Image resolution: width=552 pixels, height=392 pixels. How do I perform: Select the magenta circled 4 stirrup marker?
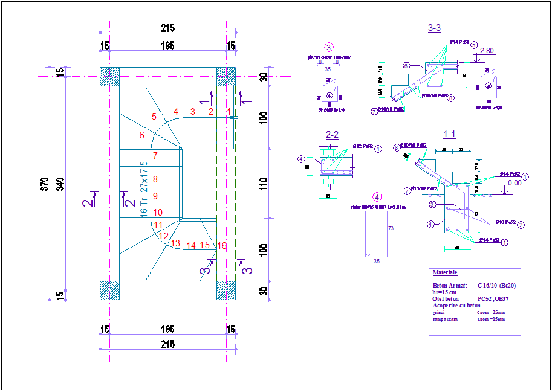[x=377, y=197]
